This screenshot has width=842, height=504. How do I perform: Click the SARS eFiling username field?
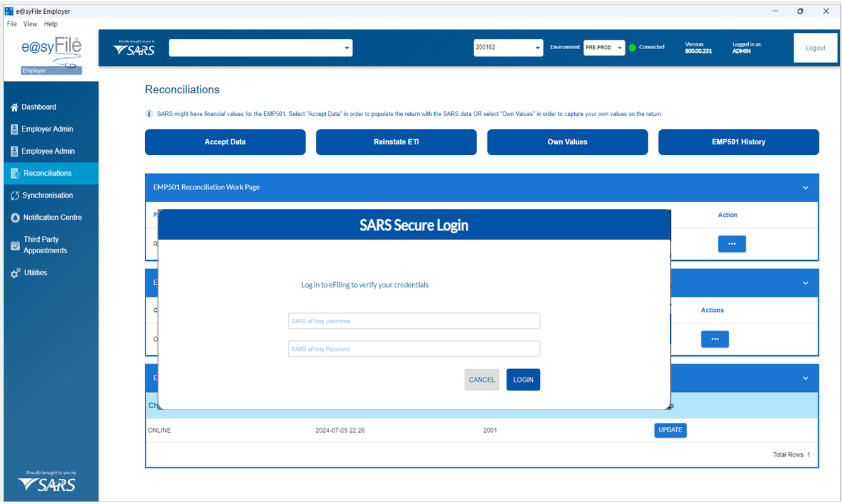pyautogui.click(x=413, y=321)
